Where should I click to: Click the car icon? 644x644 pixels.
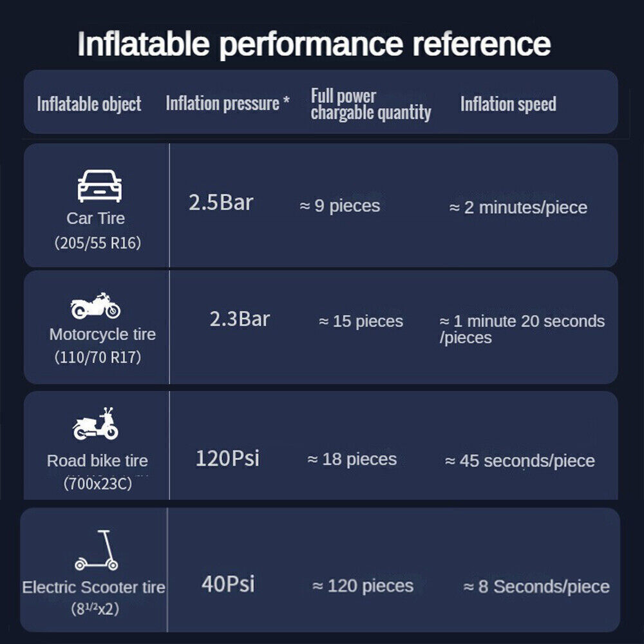click(x=100, y=185)
